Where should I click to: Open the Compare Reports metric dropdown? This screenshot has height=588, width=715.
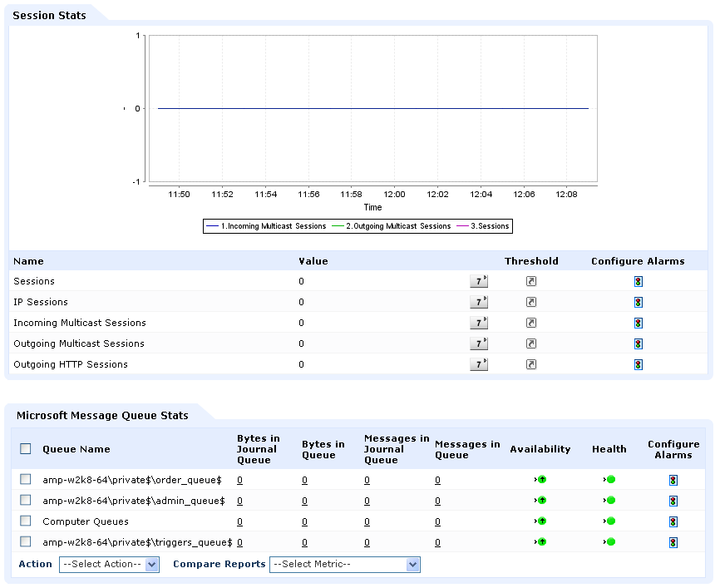[x=345, y=564]
